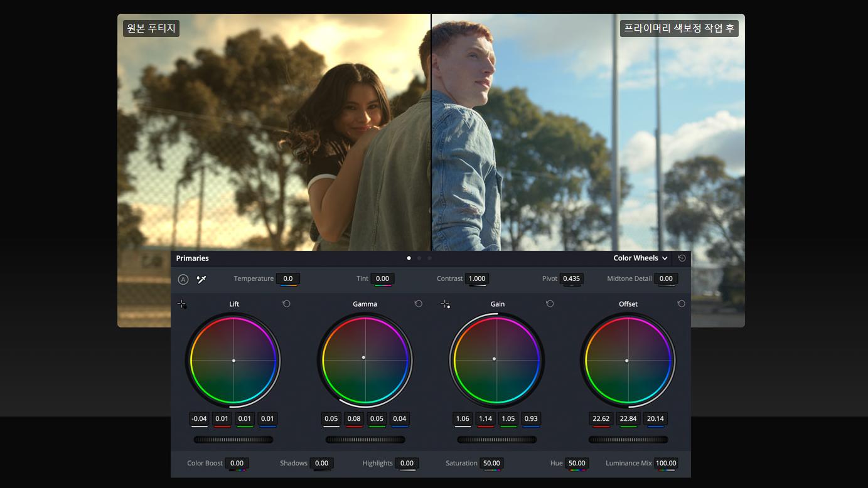
Task: Click the Auto balance (A) icon
Action: (183, 279)
